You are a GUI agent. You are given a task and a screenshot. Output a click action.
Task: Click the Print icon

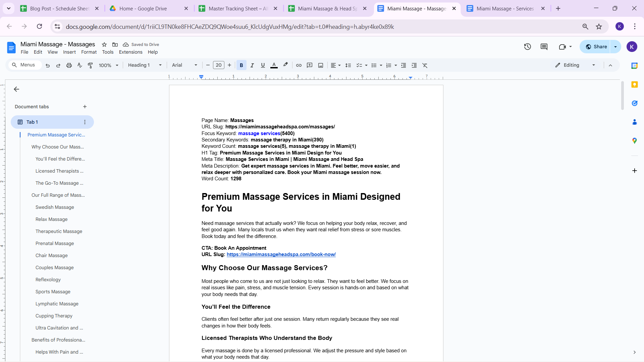(69, 65)
